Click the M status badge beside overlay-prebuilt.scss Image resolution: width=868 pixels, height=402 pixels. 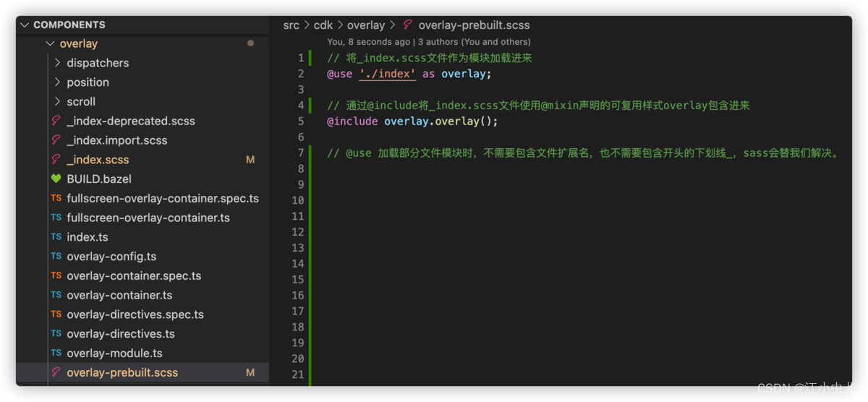tap(250, 372)
